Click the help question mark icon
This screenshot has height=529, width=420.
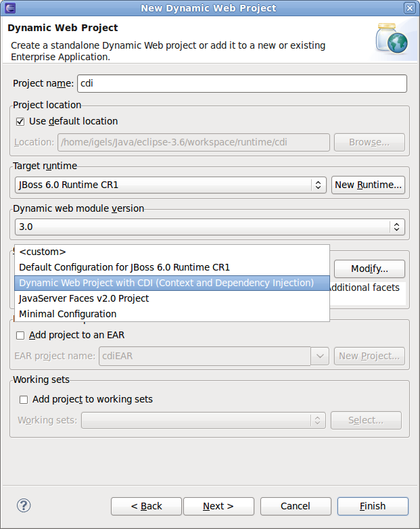click(24, 505)
